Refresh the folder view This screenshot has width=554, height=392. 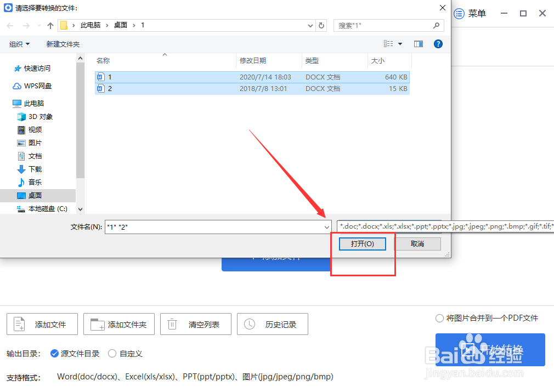click(321, 25)
